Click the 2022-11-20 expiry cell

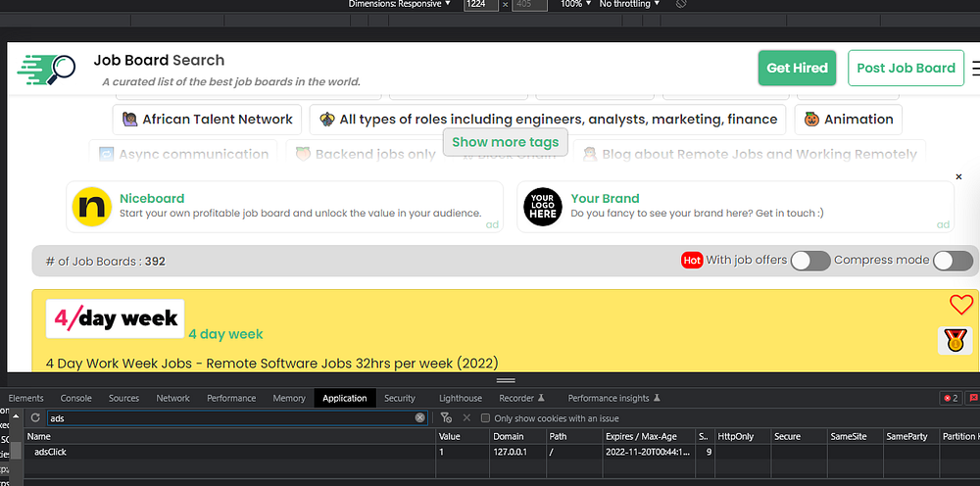[648, 452]
